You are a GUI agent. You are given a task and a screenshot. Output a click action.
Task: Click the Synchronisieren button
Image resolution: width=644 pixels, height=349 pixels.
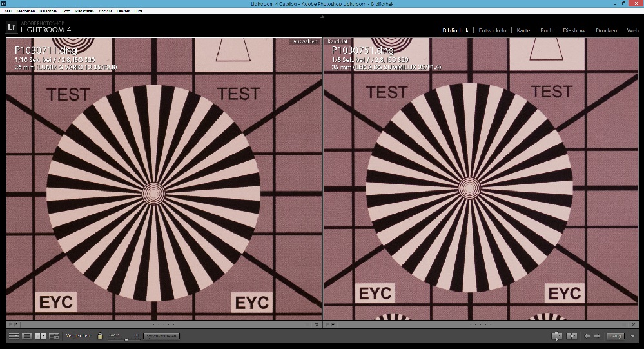tap(161, 336)
